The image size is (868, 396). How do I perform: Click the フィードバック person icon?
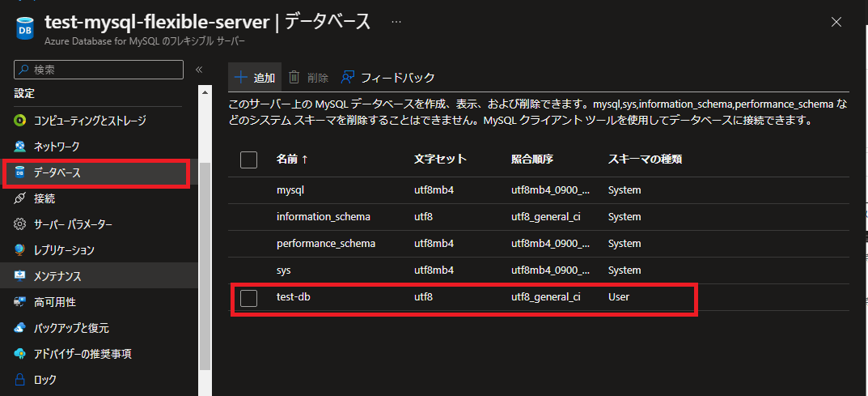point(348,78)
